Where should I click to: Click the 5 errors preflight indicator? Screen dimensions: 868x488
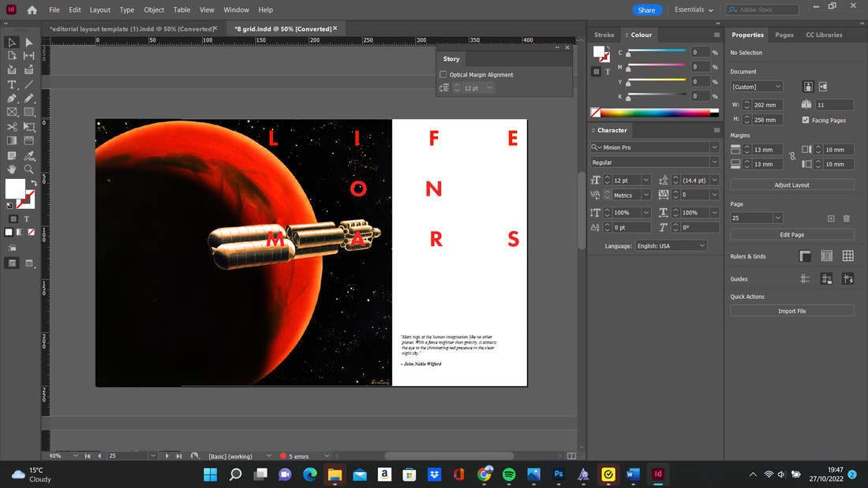click(295, 456)
